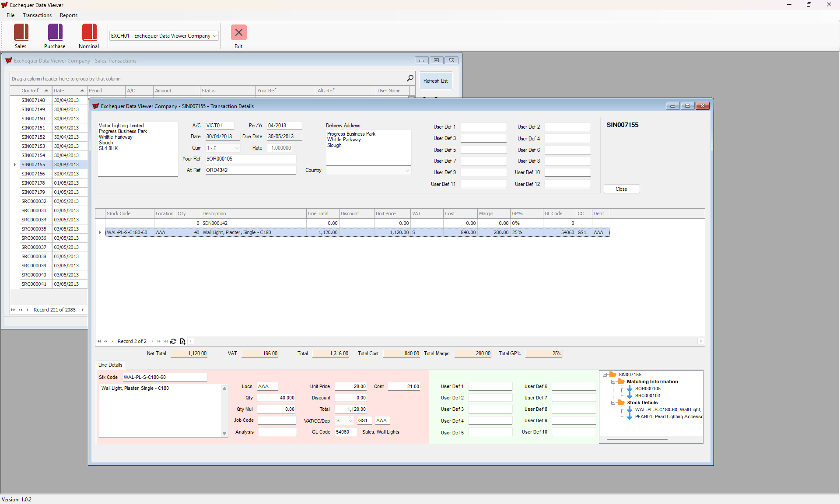Image resolution: width=840 pixels, height=504 pixels.
Task: Collapse the Stock Details tree node
Action: [x=613, y=402]
